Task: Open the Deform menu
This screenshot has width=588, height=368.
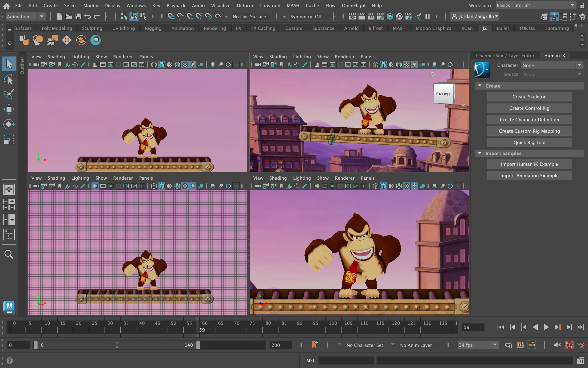Action: pyautogui.click(x=245, y=5)
